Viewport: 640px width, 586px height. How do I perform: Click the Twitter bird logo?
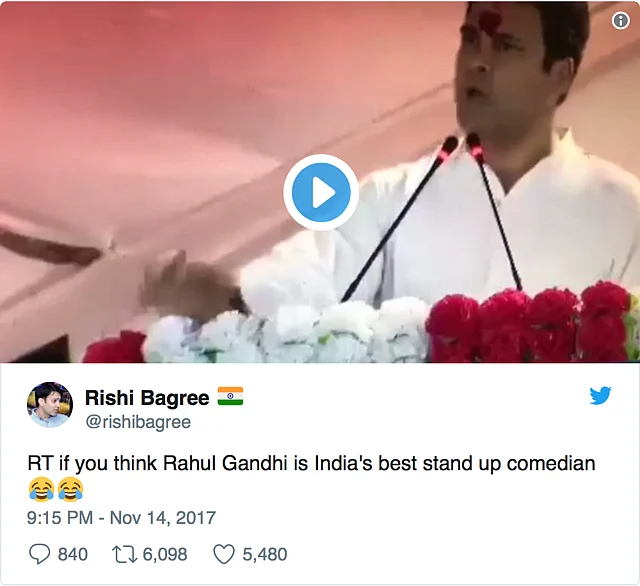pos(600,395)
